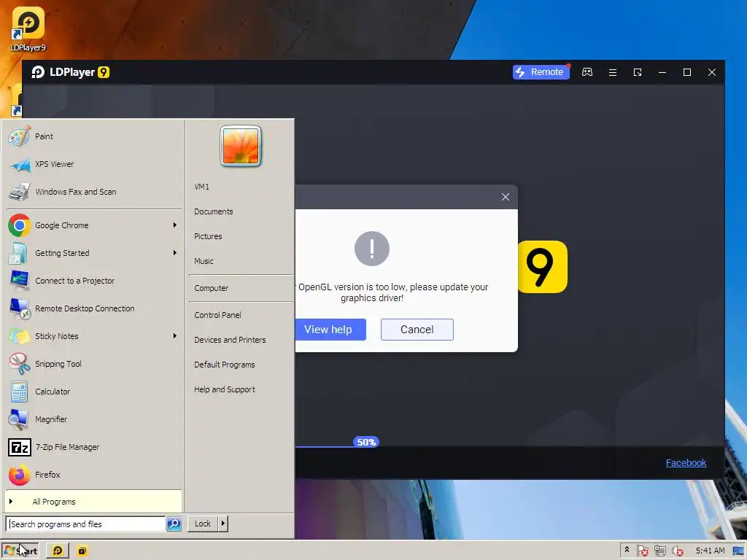The image size is (747, 560).
Task: Click the Lock button
Action: pos(203,524)
